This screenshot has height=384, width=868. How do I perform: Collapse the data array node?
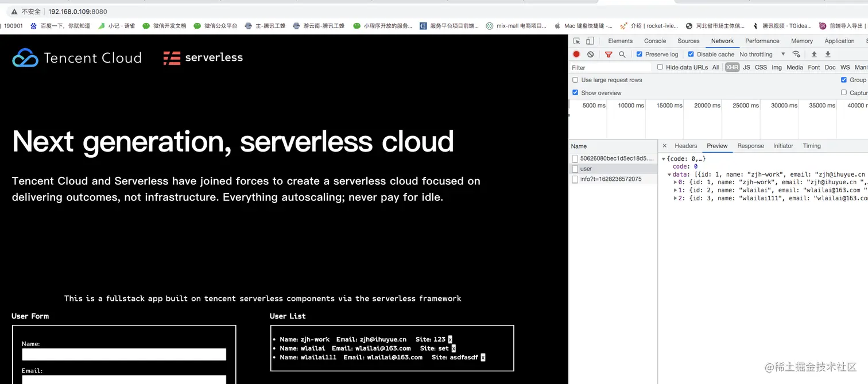669,174
